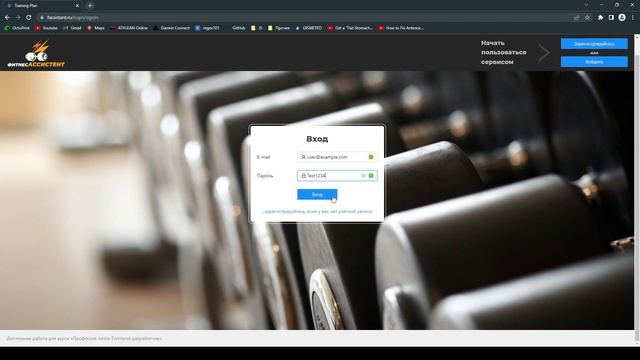Viewport: 640px width, 360px height.
Task: Open the Extensions puzzle icon
Action: (600, 18)
